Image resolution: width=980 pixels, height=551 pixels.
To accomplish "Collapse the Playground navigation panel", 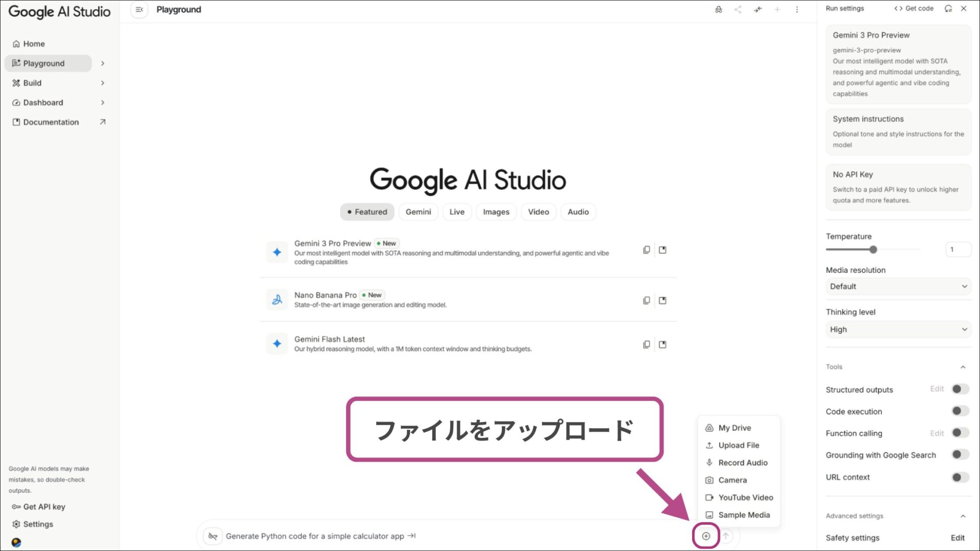I will [138, 9].
